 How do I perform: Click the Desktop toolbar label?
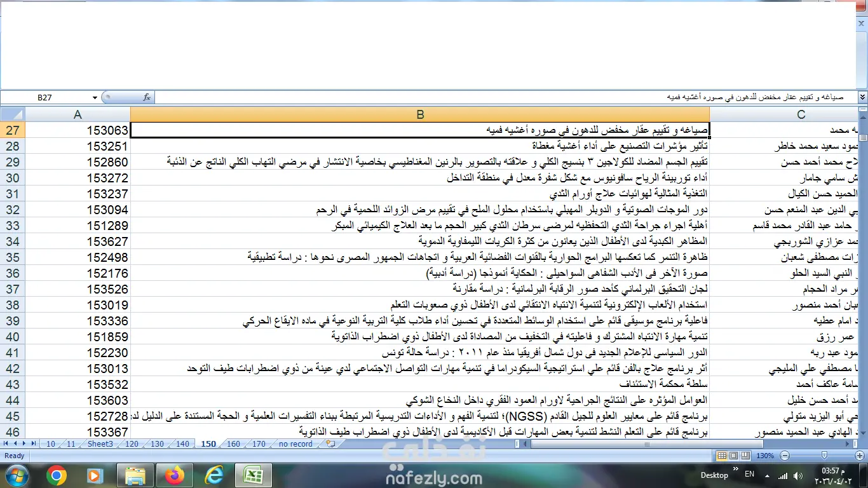point(714,475)
